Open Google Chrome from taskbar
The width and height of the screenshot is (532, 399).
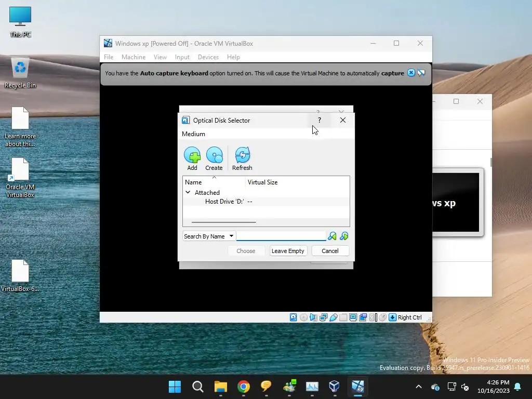click(x=244, y=387)
